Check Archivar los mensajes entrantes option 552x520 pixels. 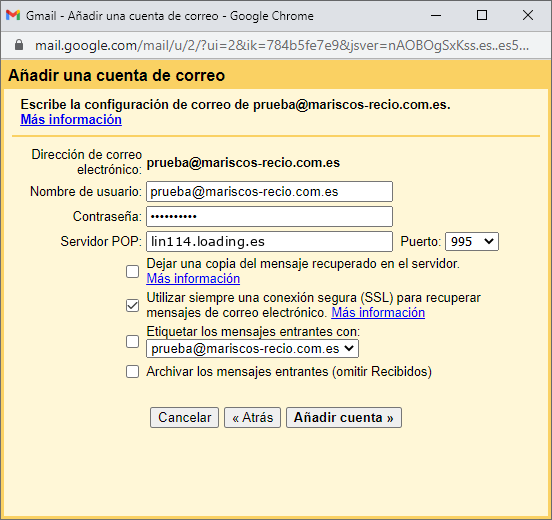tap(132, 371)
